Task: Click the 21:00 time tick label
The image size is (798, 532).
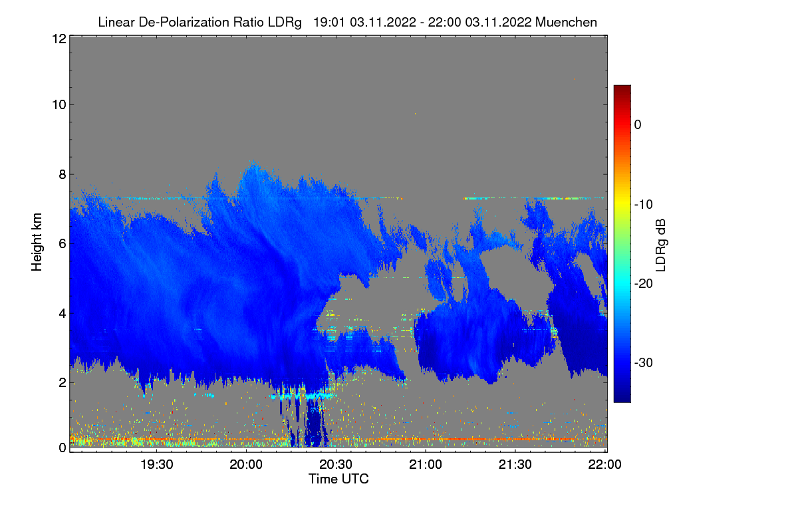Action: tap(426, 464)
